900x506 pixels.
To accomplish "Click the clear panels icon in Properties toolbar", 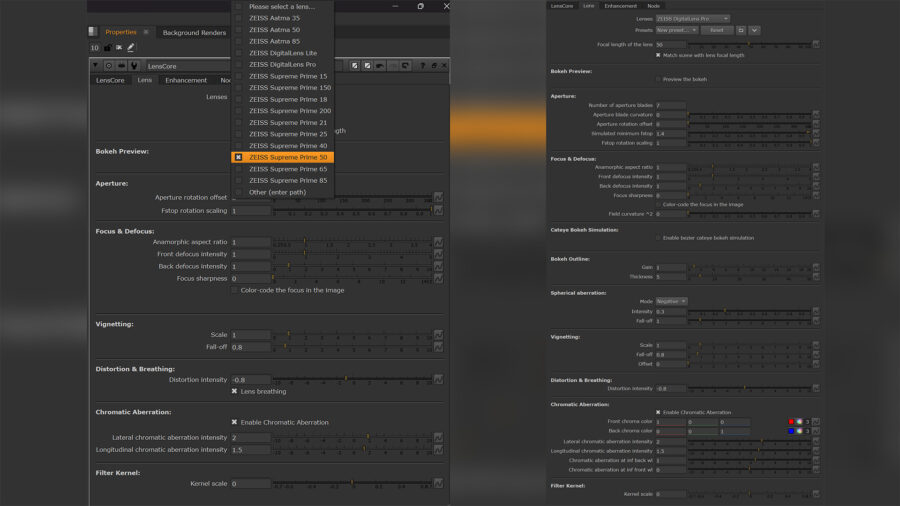I will 119,48.
